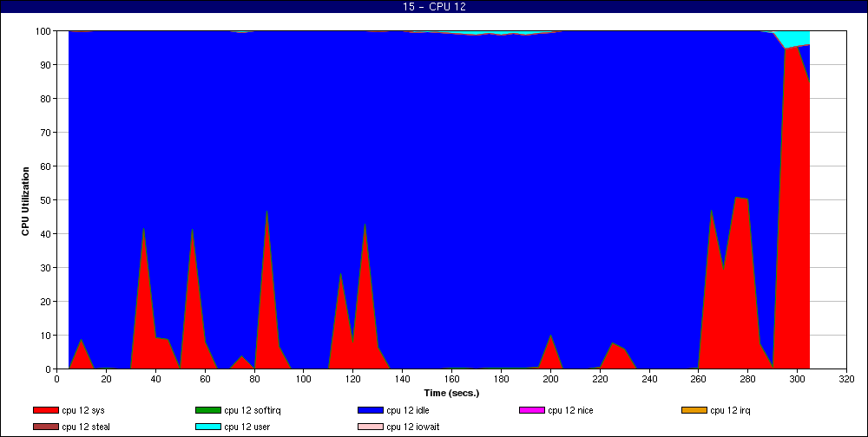
Task: Click the 'CPU Utilization' y-axis label
Action: click(26, 199)
